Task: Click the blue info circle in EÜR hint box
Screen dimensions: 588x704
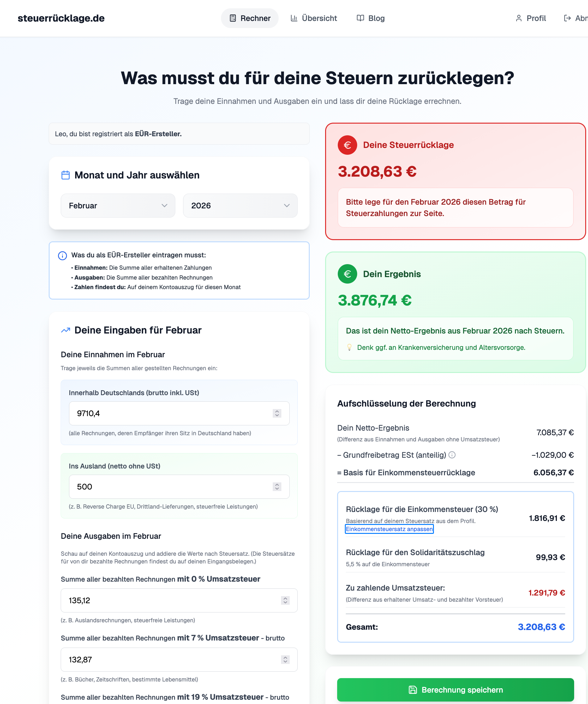Action: 62,256
